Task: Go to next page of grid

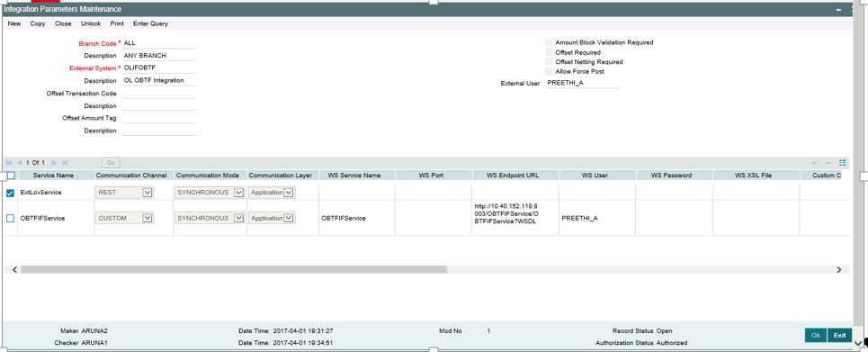Action: coord(54,163)
